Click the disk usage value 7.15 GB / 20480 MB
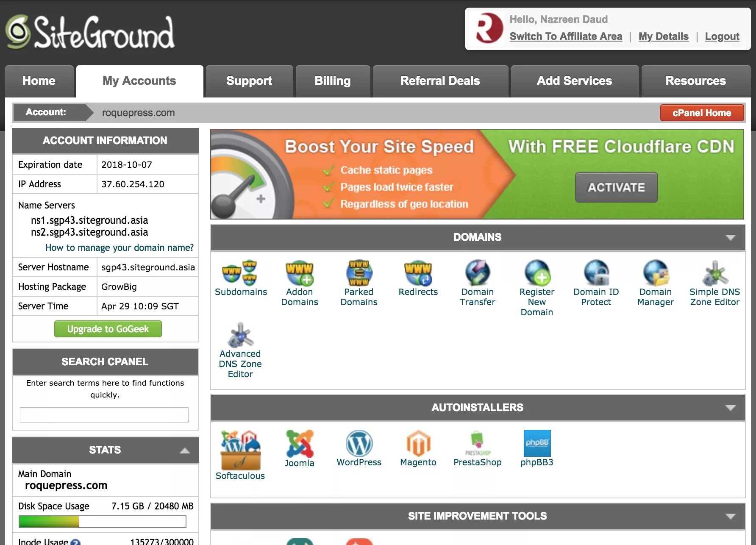Image resolution: width=756 pixels, height=545 pixels. [153, 506]
